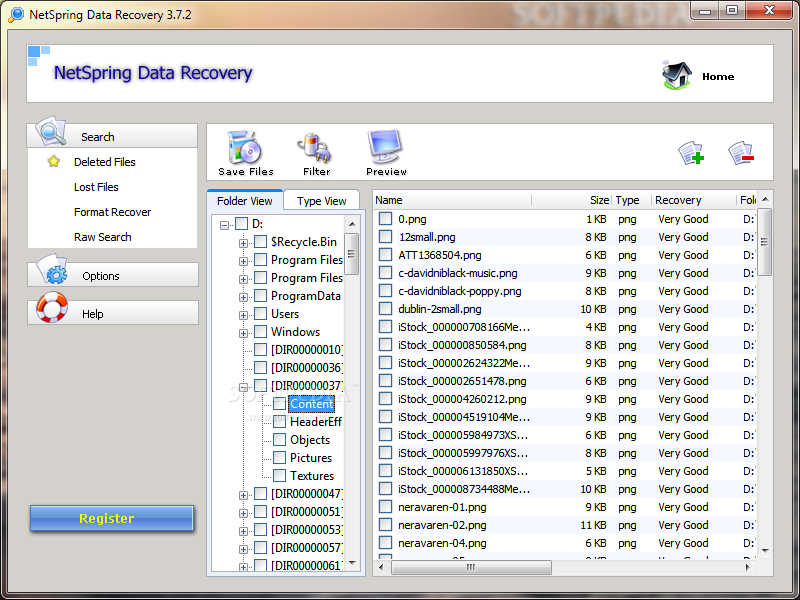Click the Search magnifier icon
The height and width of the screenshot is (600, 800).
click(x=51, y=132)
